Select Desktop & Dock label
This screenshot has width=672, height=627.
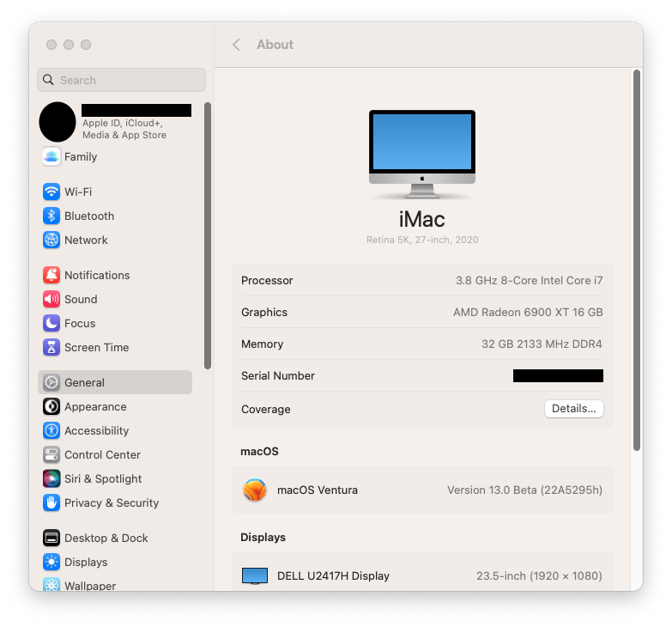pos(106,538)
